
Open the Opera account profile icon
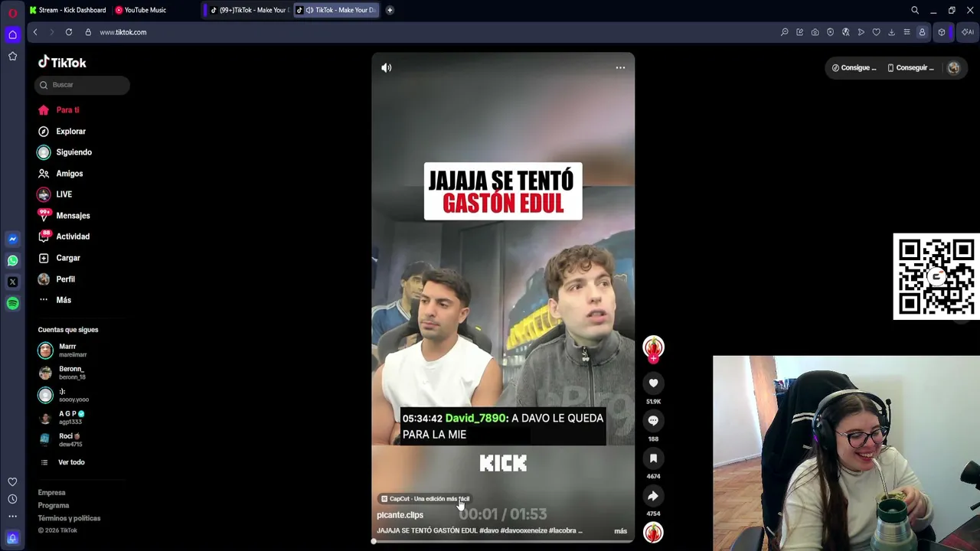tap(922, 32)
